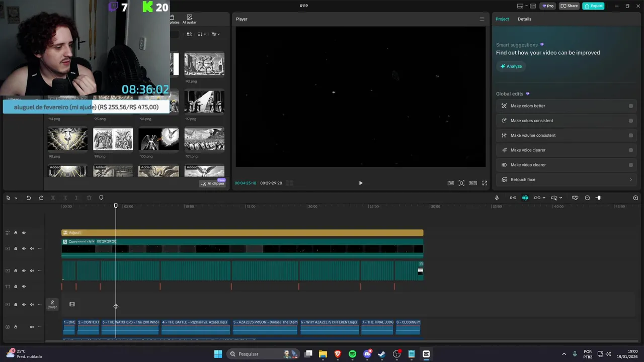Click the Export button
Image resolution: width=644 pixels, height=362 pixels.
click(x=594, y=6)
